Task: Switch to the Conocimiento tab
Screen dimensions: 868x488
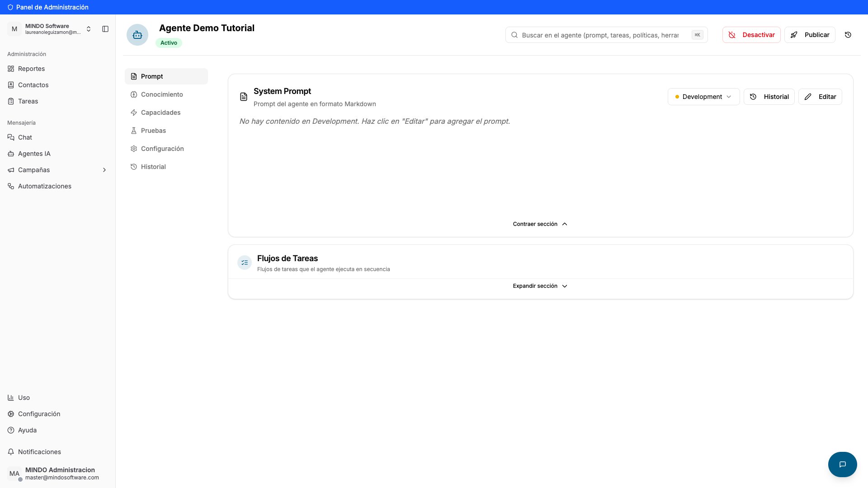Action: tap(166, 94)
